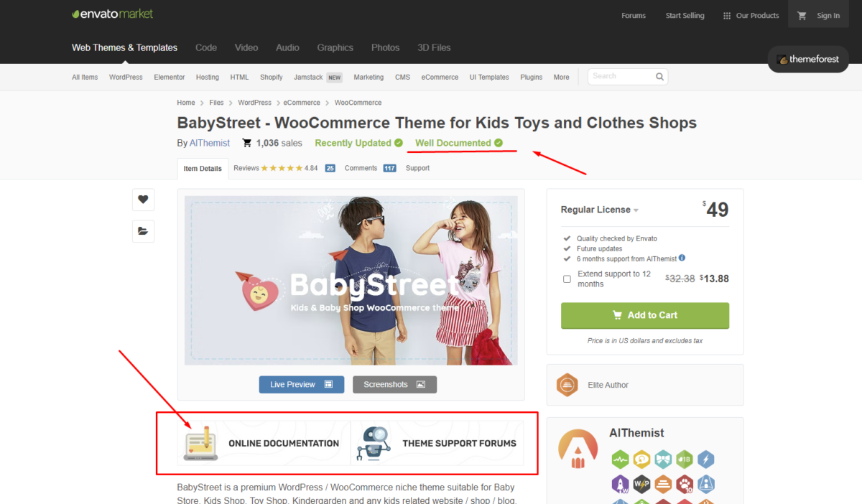Click the Our Products grid icon
Image resolution: width=862 pixels, height=504 pixels.
click(727, 16)
